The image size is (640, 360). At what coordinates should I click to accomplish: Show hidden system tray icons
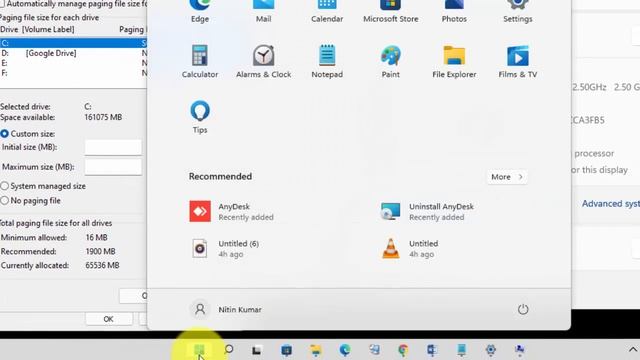pyautogui.click(x=633, y=350)
